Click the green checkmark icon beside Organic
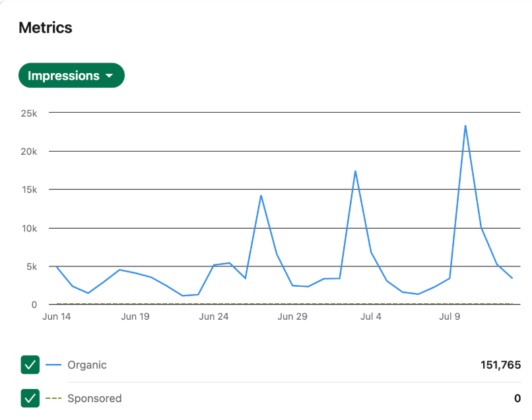 pyautogui.click(x=30, y=365)
